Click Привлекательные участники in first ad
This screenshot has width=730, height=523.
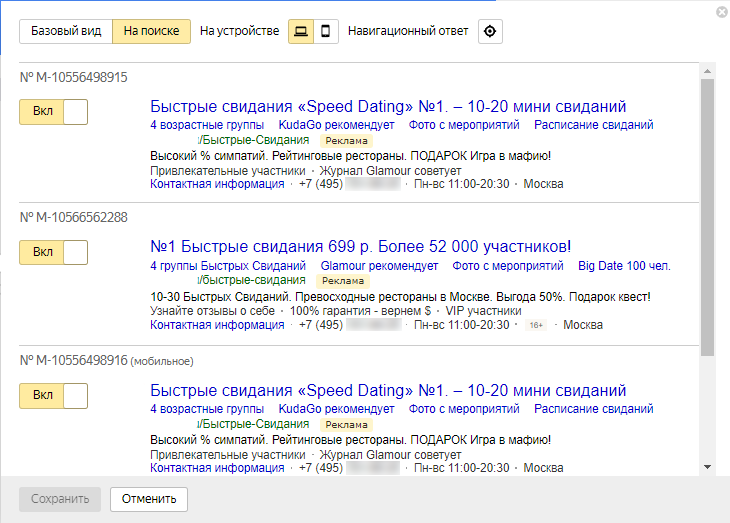[228, 171]
